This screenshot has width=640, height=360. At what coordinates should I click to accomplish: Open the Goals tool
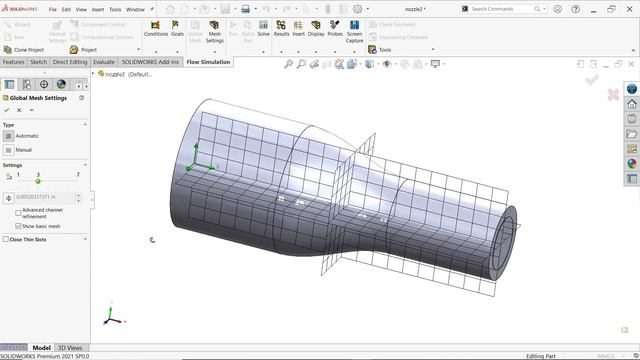pyautogui.click(x=177, y=29)
